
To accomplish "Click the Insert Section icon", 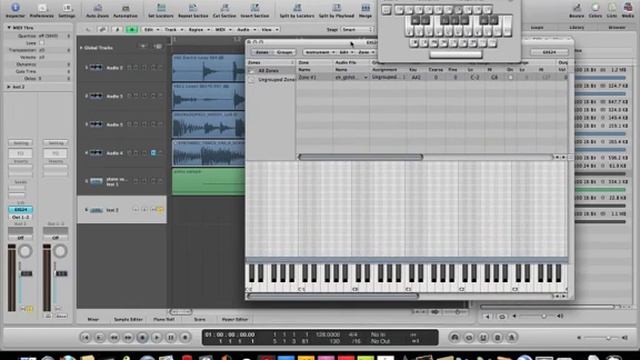I will click(x=255, y=10).
